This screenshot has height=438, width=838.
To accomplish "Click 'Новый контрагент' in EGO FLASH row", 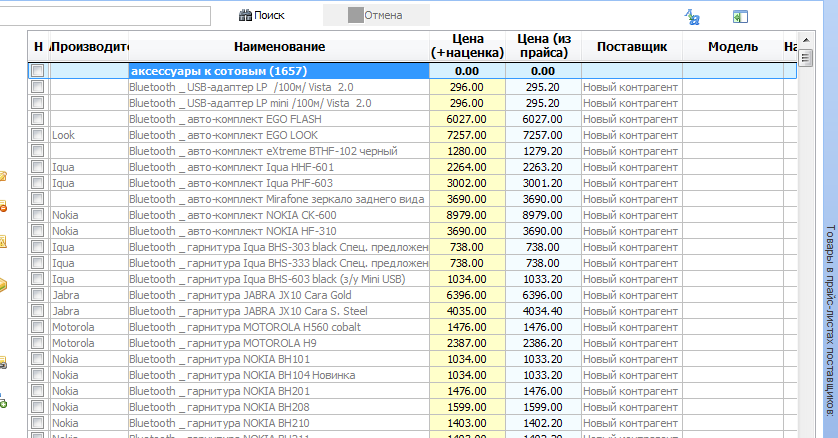I will click(x=632, y=119).
